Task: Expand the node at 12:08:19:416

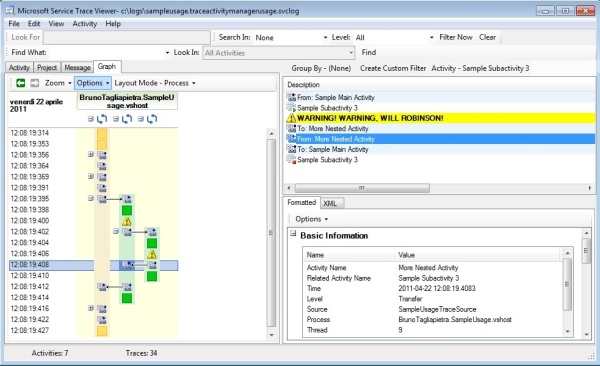Action: 91,308
